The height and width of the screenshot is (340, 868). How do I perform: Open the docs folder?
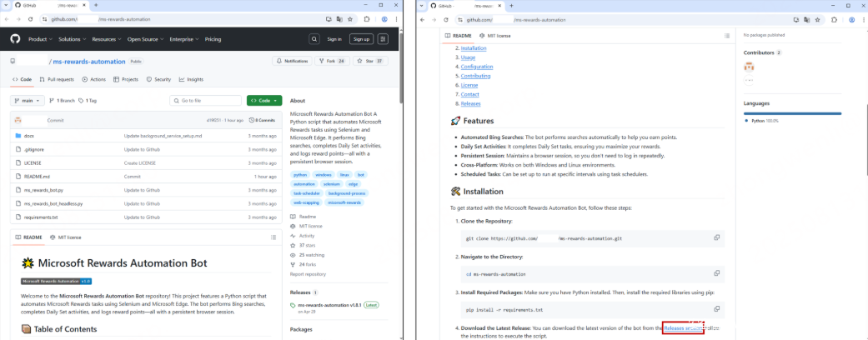(28, 135)
